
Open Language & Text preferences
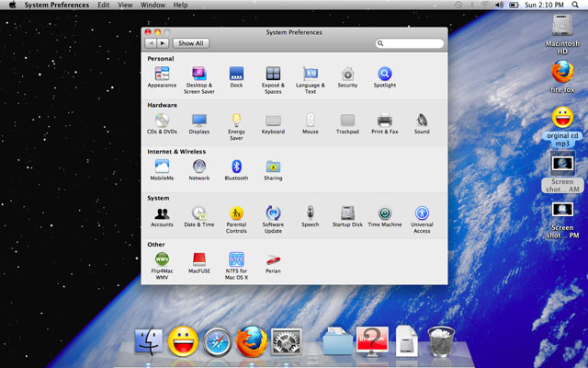311,80
